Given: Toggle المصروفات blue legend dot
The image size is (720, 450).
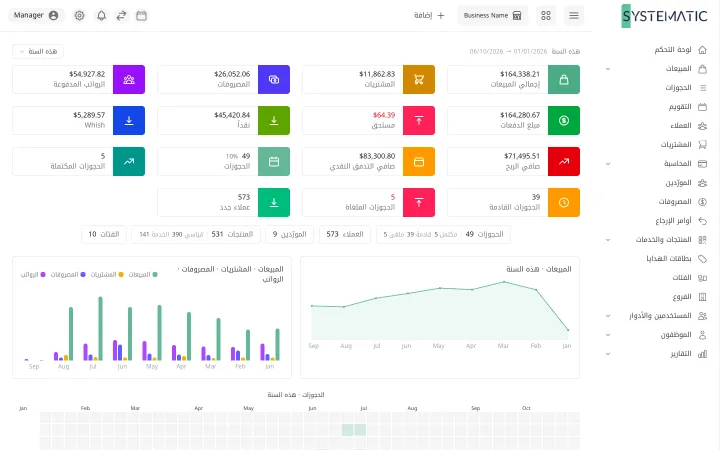Looking at the screenshot, I should 83,275.
